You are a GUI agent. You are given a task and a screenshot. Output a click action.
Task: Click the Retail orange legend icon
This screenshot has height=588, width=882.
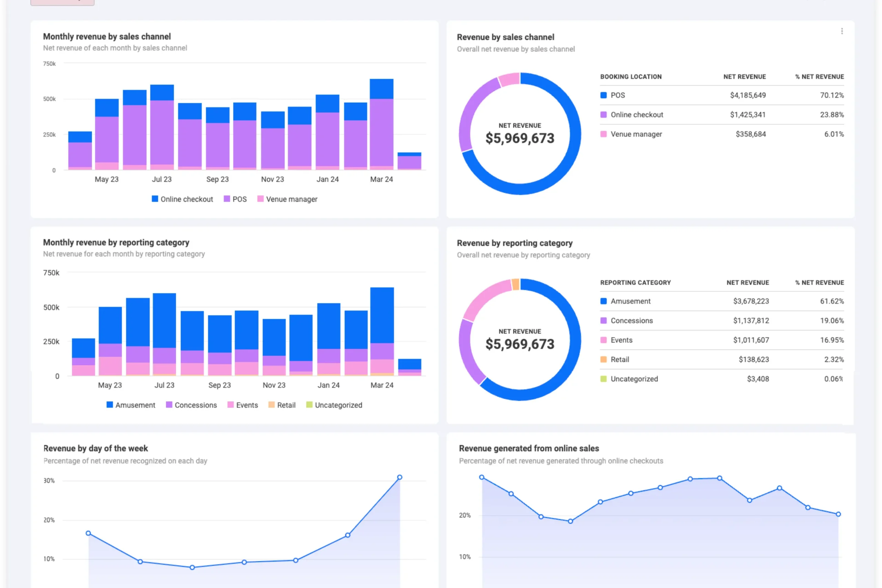tap(603, 359)
